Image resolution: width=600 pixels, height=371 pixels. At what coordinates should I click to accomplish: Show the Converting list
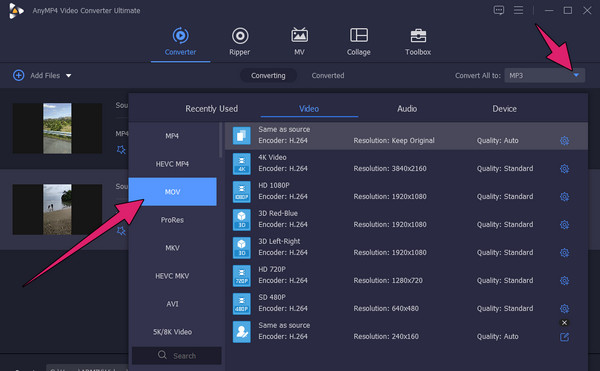click(268, 75)
